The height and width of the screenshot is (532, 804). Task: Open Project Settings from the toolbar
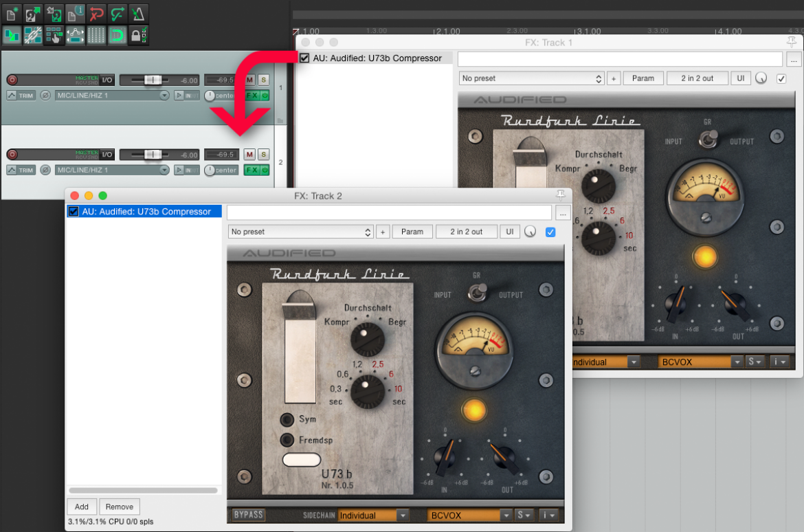pyautogui.click(x=75, y=14)
